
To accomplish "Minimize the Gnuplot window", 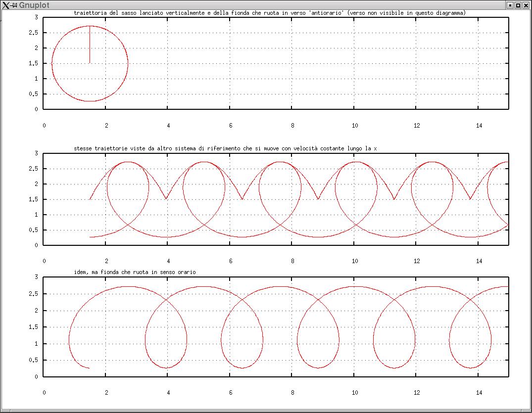I will tap(510, 5).
